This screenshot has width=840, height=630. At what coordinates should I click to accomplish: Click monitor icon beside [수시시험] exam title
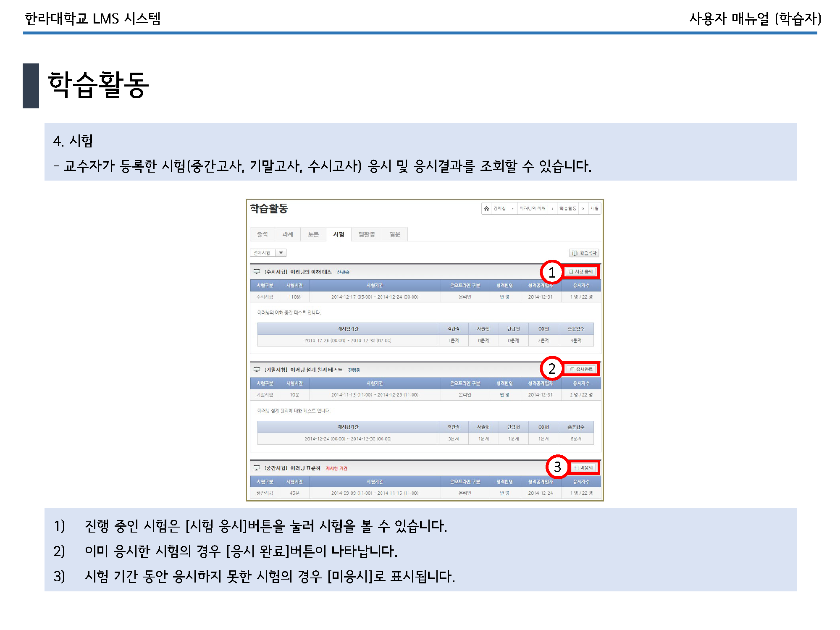pos(257,272)
